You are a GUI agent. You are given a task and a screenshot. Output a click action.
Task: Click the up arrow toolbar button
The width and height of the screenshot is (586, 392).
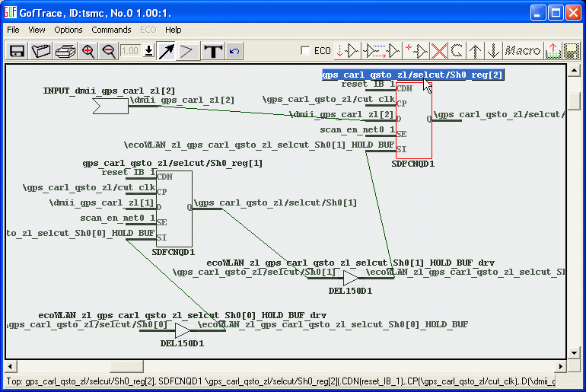pos(476,51)
